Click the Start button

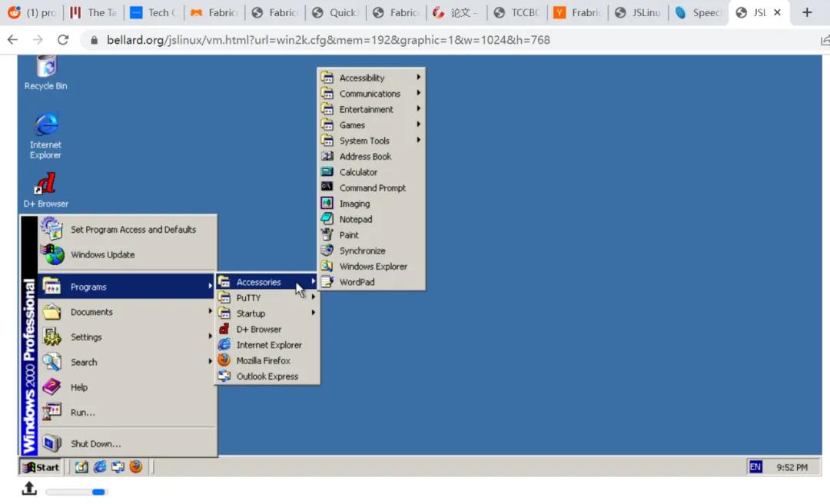pos(41,467)
